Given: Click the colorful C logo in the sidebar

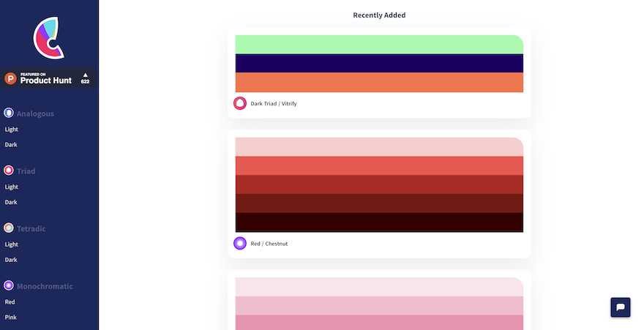Looking at the screenshot, I should [x=49, y=38].
